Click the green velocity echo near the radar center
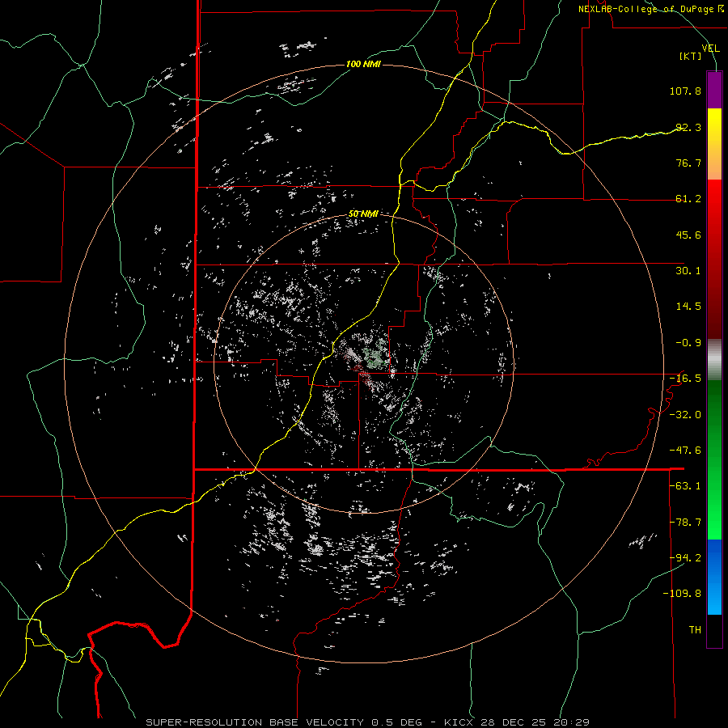The width and height of the screenshot is (728, 728). pos(375,356)
